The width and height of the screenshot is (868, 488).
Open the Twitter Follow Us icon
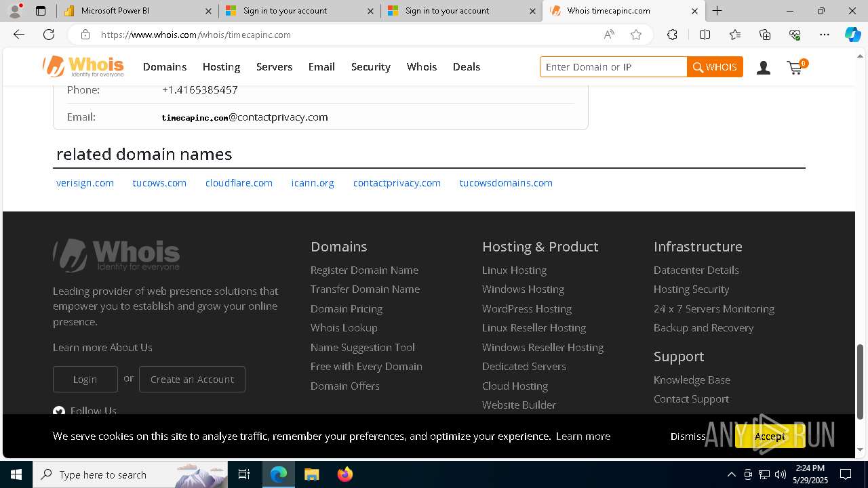(x=59, y=411)
